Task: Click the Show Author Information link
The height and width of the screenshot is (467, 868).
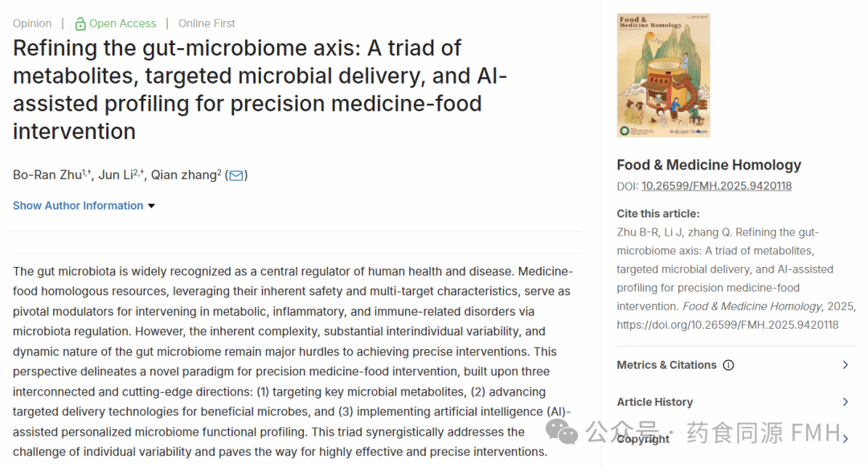Action: pyautogui.click(x=78, y=206)
